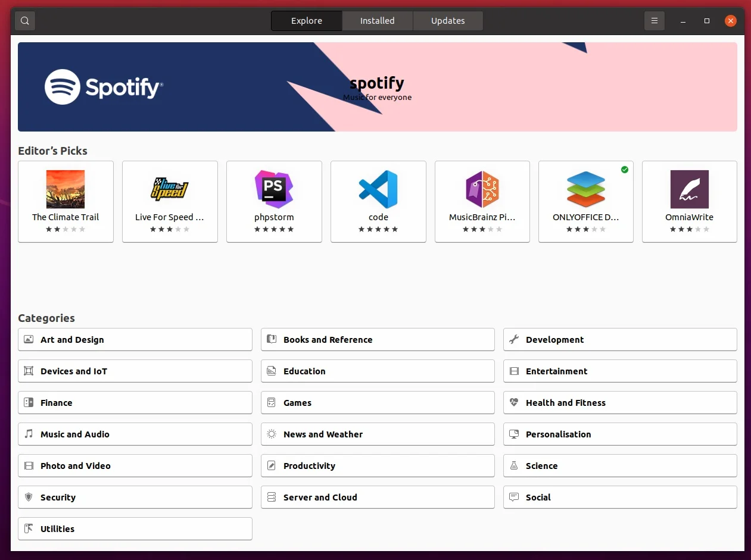
Task: Open ONLYOFFICE Desktop app icon
Action: (x=586, y=189)
